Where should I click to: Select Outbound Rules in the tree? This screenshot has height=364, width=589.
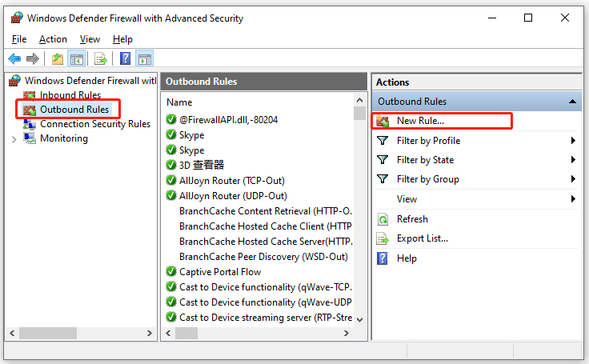74,110
